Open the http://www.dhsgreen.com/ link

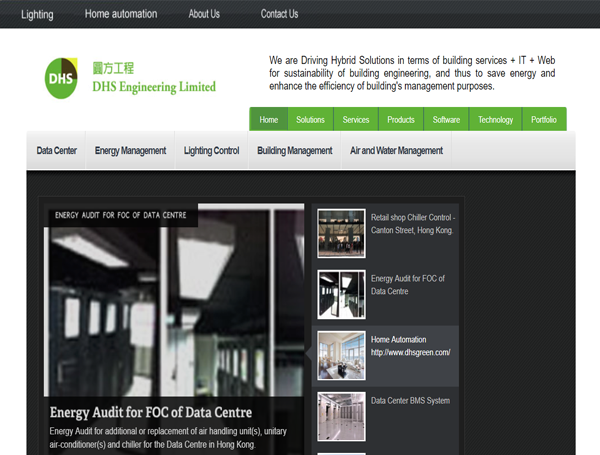click(x=411, y=352)
